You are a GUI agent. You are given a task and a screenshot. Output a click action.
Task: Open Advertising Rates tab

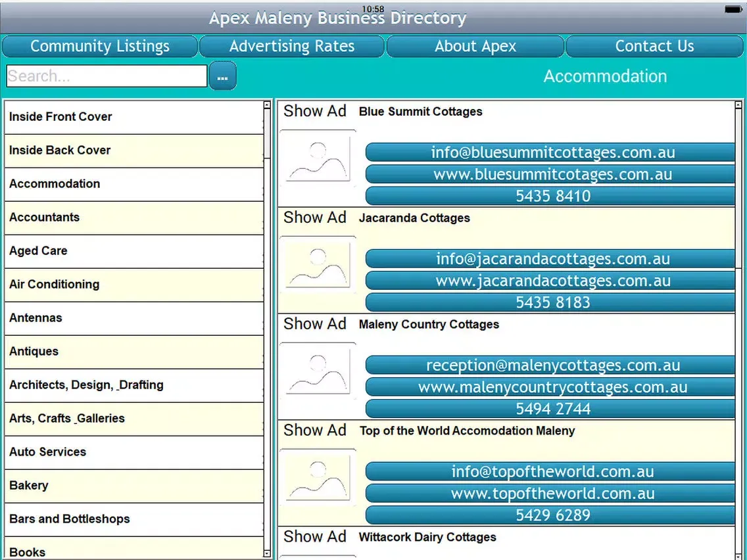pyautogui.click(x=291, y=46)
